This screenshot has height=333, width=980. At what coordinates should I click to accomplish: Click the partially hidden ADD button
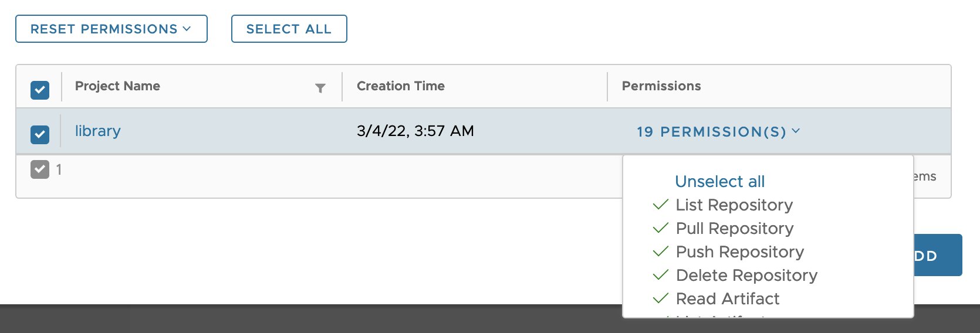point(938,255)
